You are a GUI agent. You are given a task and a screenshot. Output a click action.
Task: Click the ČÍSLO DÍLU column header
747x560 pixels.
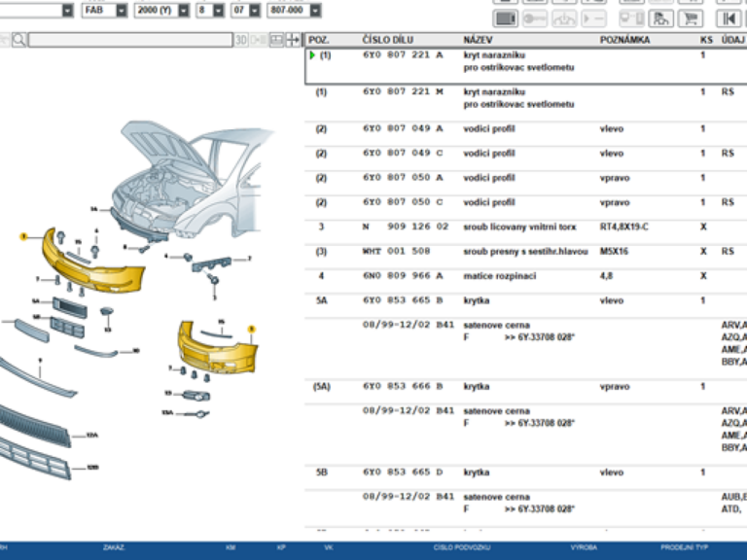387,40
